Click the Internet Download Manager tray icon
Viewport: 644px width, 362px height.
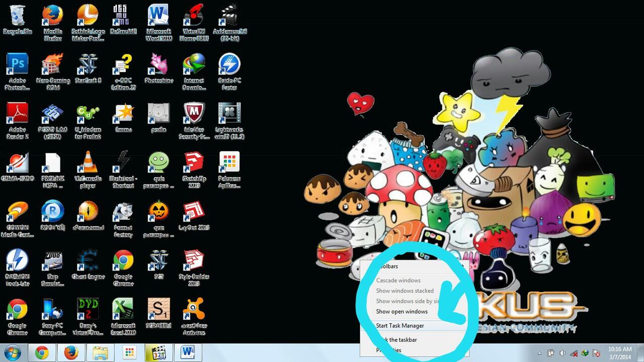585,353
